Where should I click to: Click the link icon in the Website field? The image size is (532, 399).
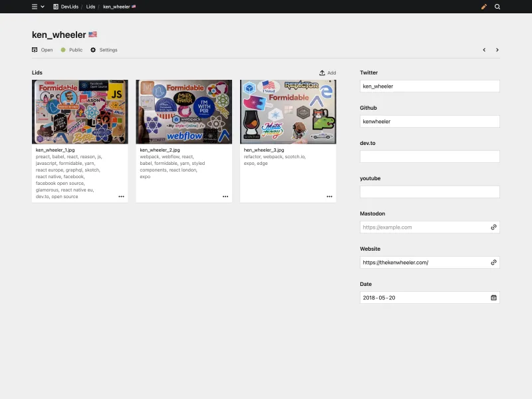(x=493, y=262)
